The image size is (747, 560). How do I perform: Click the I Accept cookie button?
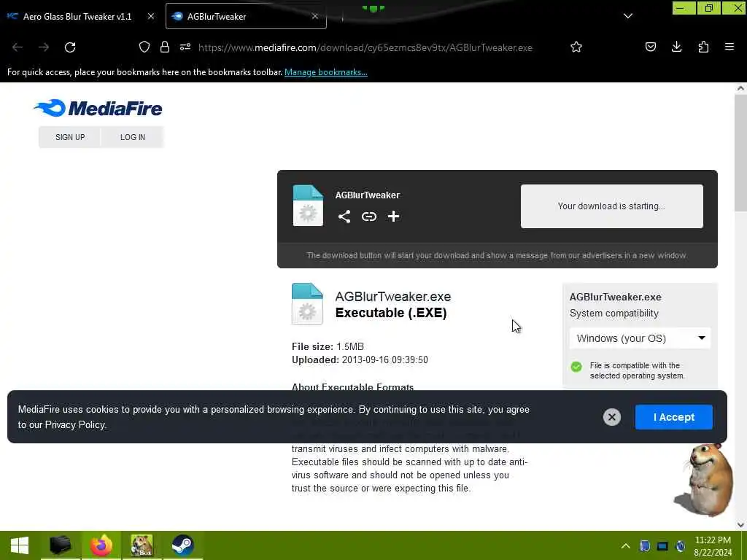673,417
